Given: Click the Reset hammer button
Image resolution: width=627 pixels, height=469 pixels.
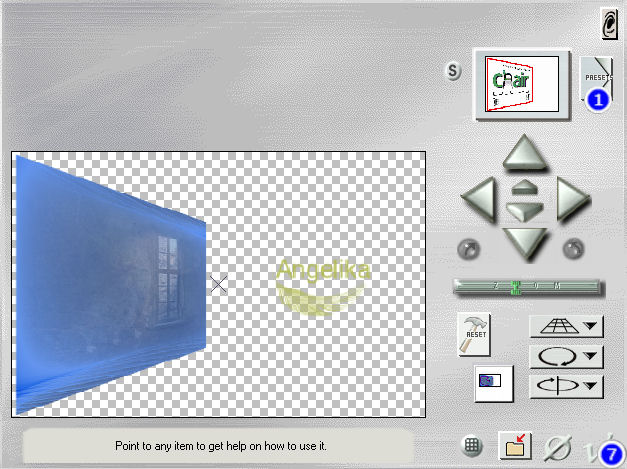Looking at the screenshot, I should [473, 333].
